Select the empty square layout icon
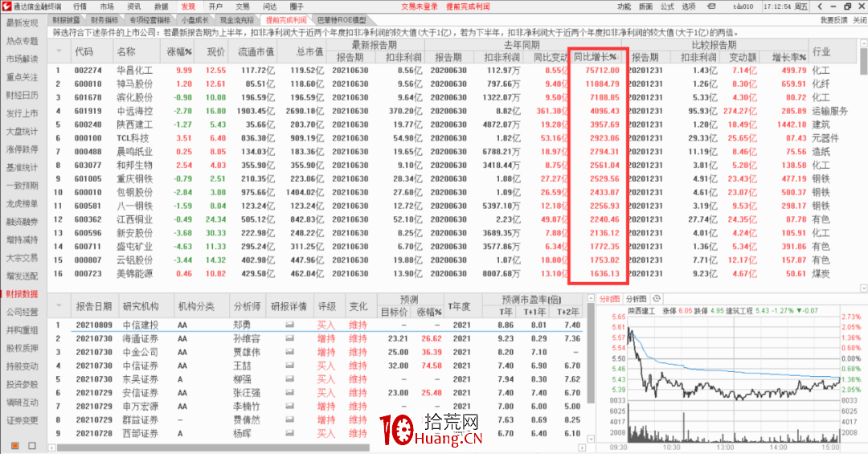This screenshot has width=868, height=454. click(32, 446)
